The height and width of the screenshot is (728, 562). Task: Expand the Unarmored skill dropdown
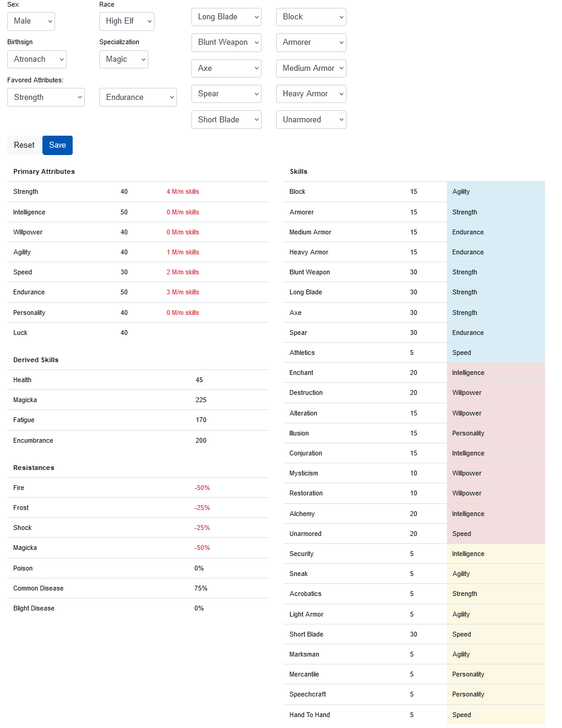[311, 120]
